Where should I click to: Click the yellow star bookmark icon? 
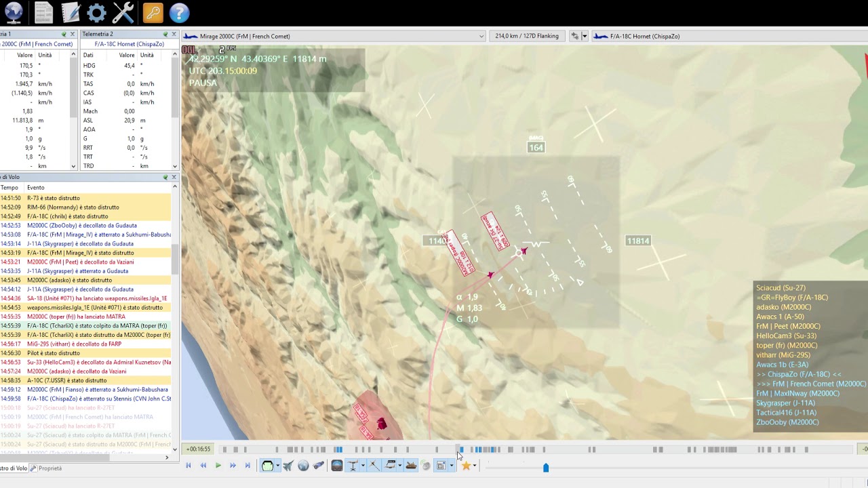[x=466, y=466]
